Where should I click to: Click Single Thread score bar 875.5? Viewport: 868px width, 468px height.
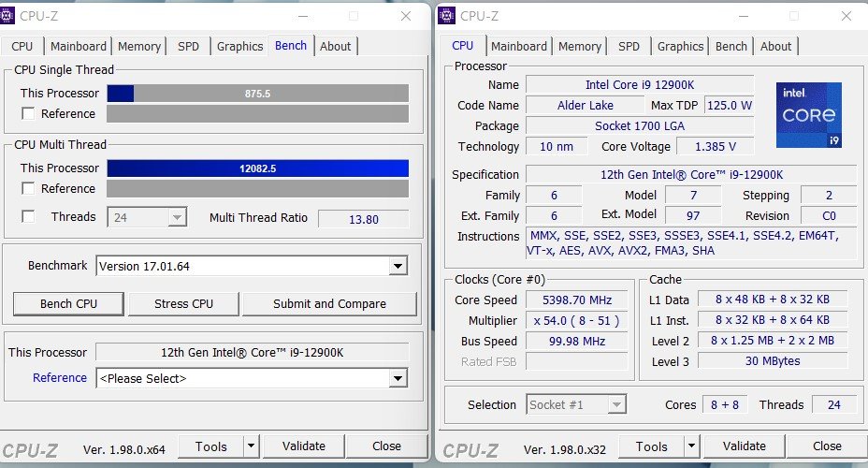(x=258, y=93)
